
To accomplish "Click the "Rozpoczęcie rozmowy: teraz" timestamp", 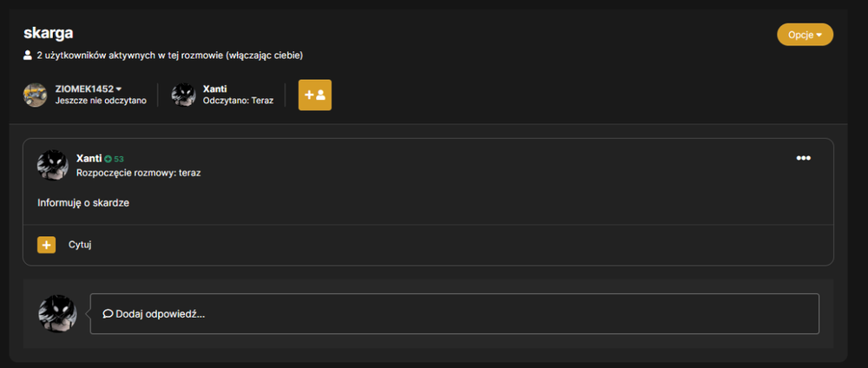I will click(138, 173).
